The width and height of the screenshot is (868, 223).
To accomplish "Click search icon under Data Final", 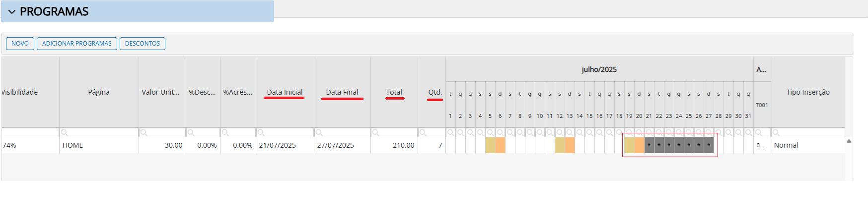I will coord(319,133).
